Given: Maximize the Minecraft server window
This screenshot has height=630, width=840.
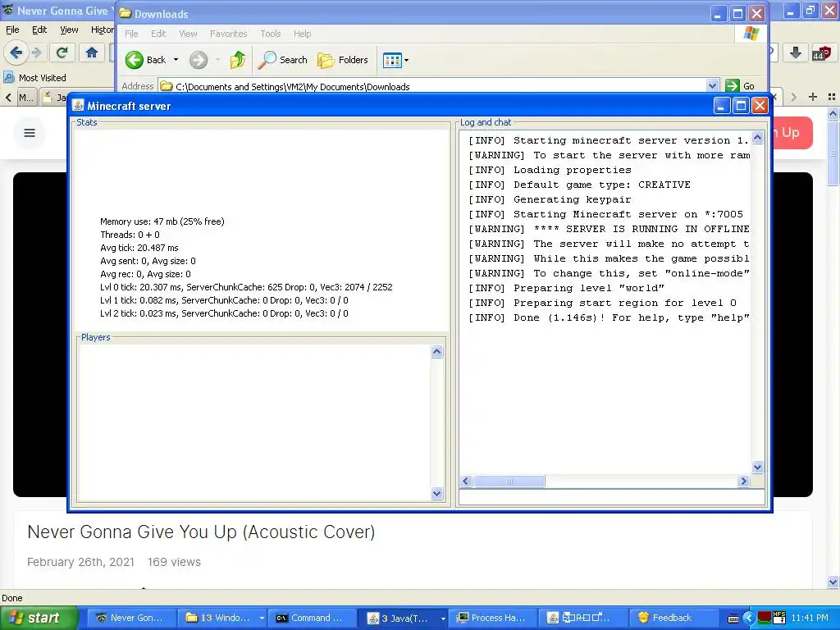Looking at the screenshot, I should 741,106.
